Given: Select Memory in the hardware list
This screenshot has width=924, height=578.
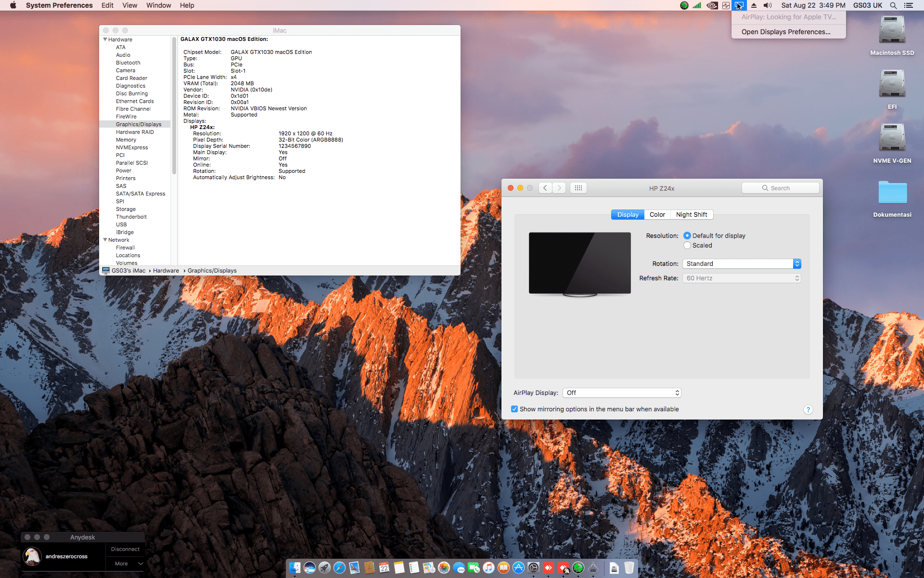Looking at the screenshot, I should pos(126,140).
